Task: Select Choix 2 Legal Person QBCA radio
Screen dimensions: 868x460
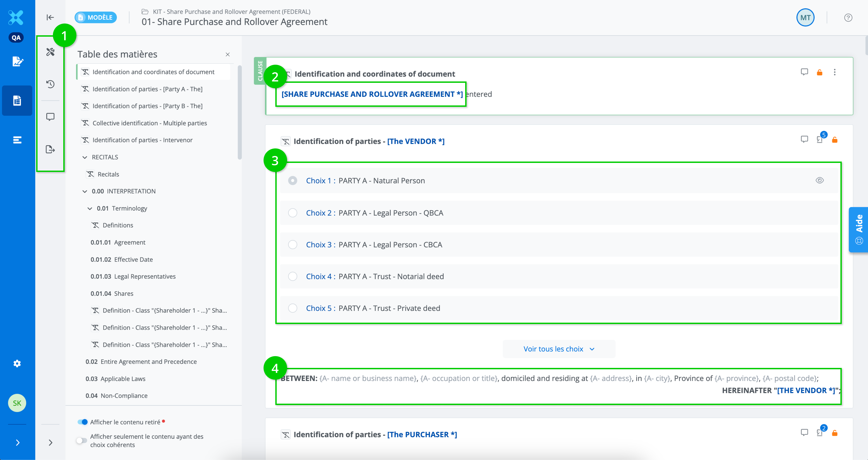Action: tap(292, 213)
